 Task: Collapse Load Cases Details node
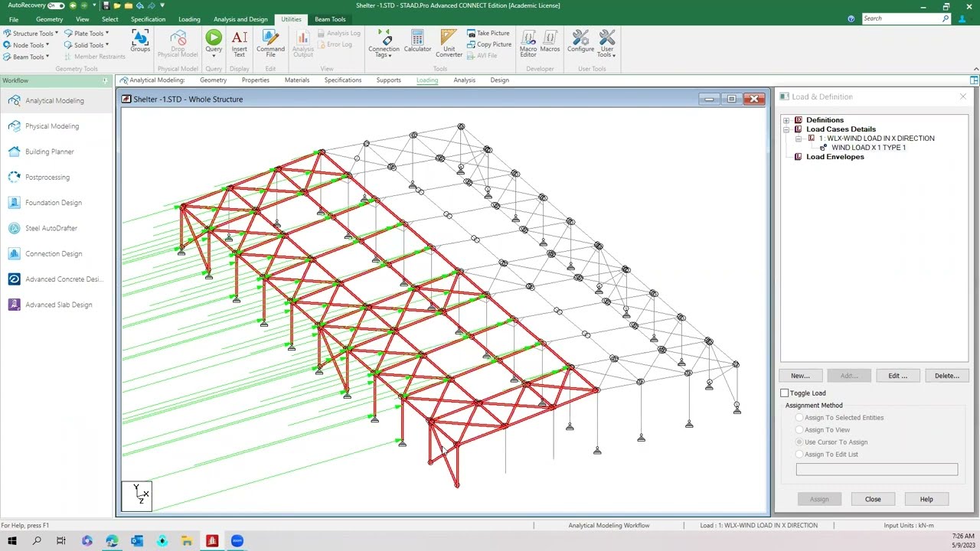point(786,129)
